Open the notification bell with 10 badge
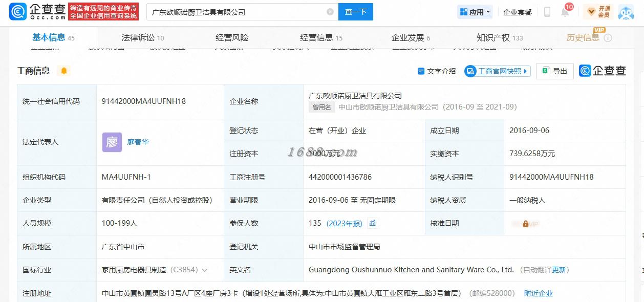Image resolution: width=644 pixels, height=302 pixels. (566, 11)
